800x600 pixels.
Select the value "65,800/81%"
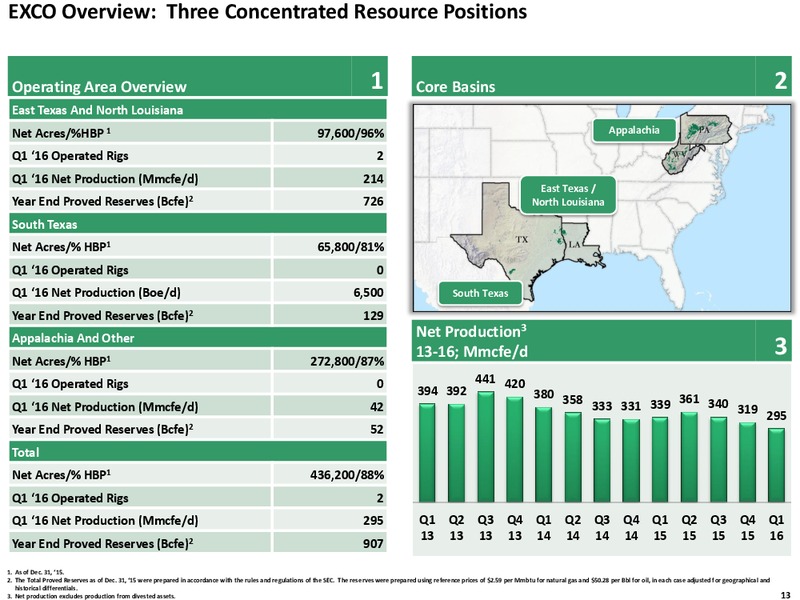pyautogui.click(x=351, y=247)
